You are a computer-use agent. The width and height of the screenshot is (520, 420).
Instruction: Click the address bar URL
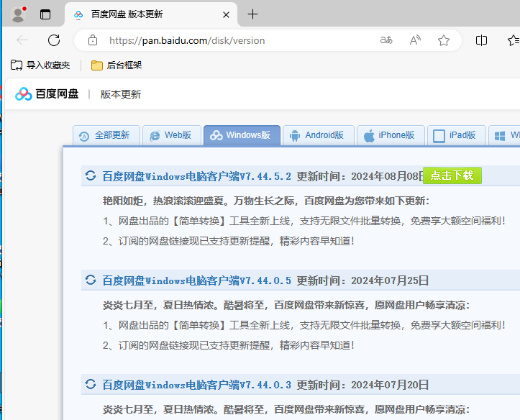tap(187, 40)
